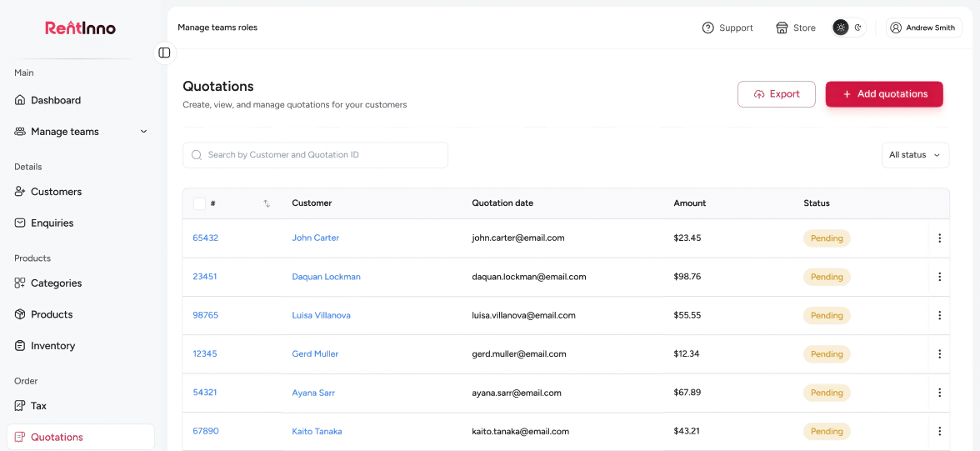Click the Tax icon in sidebar
980x451 pixels.
(x=20, y=405)
